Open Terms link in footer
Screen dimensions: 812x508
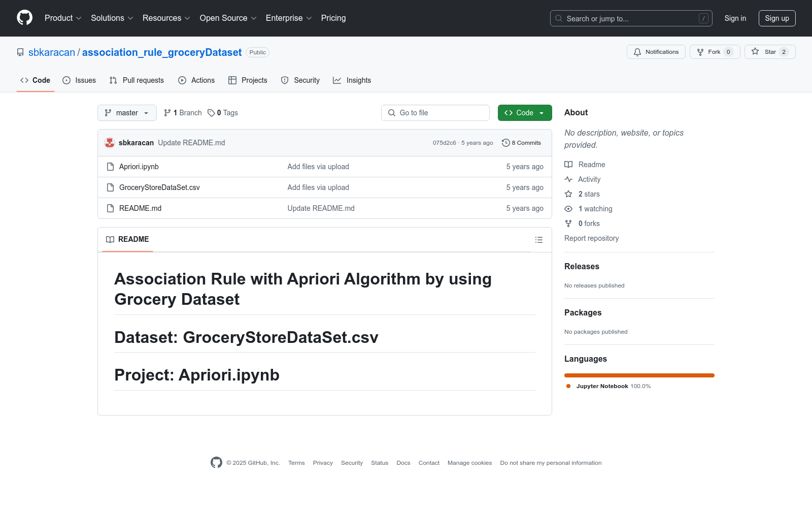tap(296, 463)
